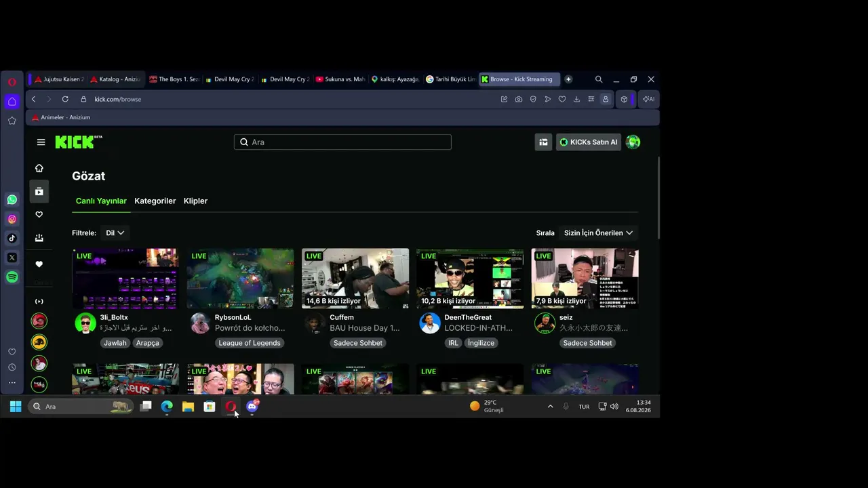Open the weather widget showing 29°C

pyautogui.click(x=487, y=407)
